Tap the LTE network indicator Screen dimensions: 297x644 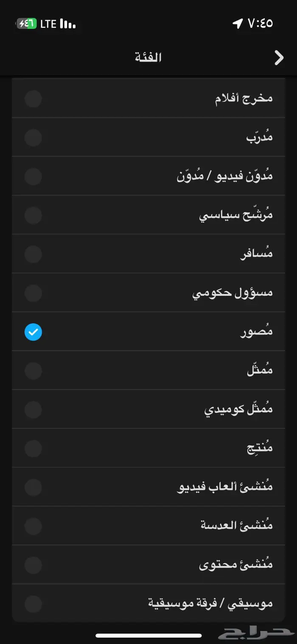(x=48, y=24)
